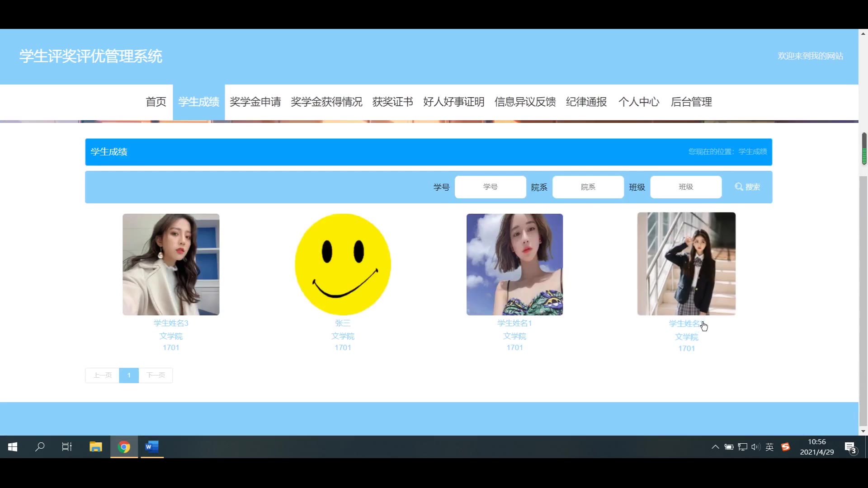
Task: Open 奖学金获得情况 navigation item
Action: (327, 102)
